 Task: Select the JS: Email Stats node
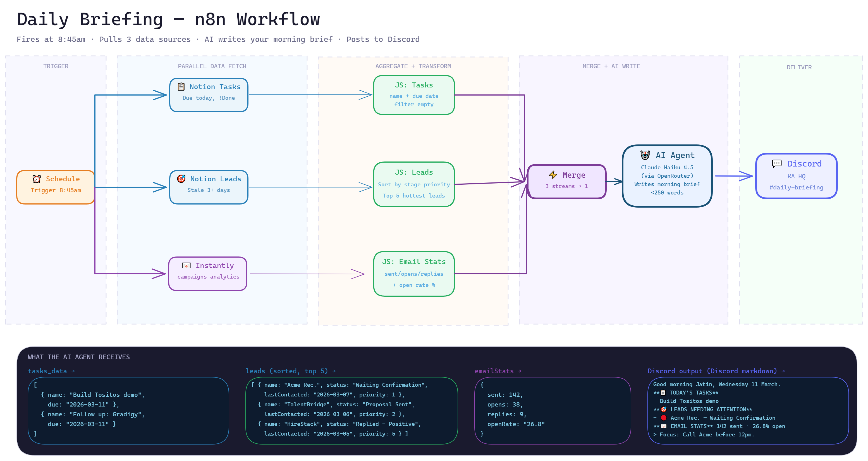point(414,274)
